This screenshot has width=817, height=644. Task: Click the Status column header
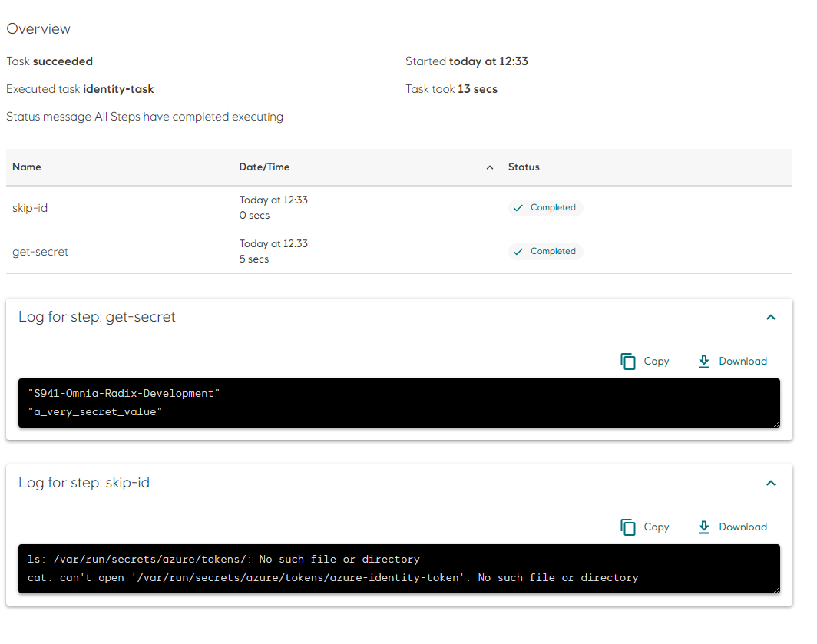523,167
